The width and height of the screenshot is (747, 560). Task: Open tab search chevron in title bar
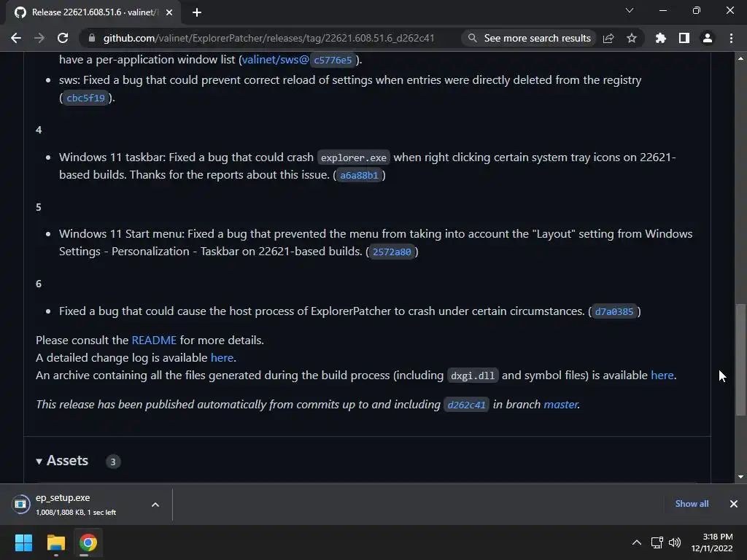tap(630, 10)
